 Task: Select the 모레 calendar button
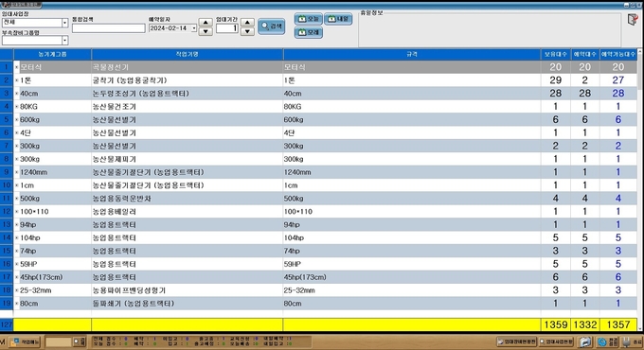(x=309, y=32)
